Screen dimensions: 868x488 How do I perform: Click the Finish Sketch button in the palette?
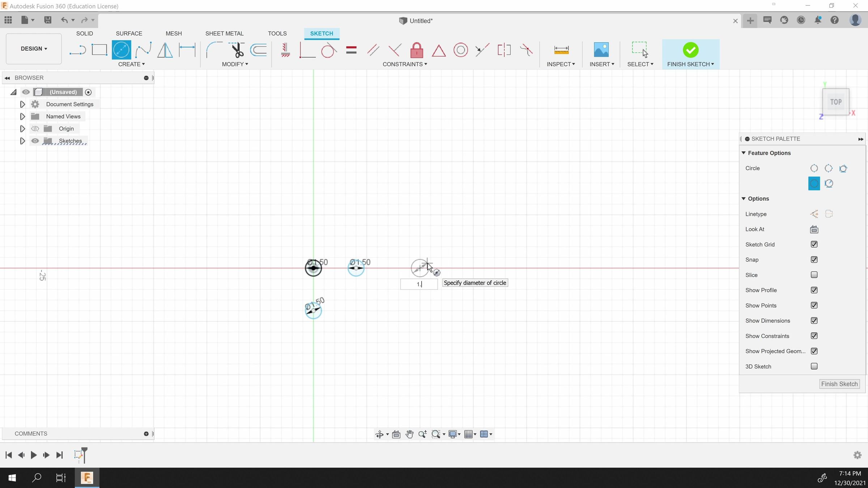click(839, 384)
